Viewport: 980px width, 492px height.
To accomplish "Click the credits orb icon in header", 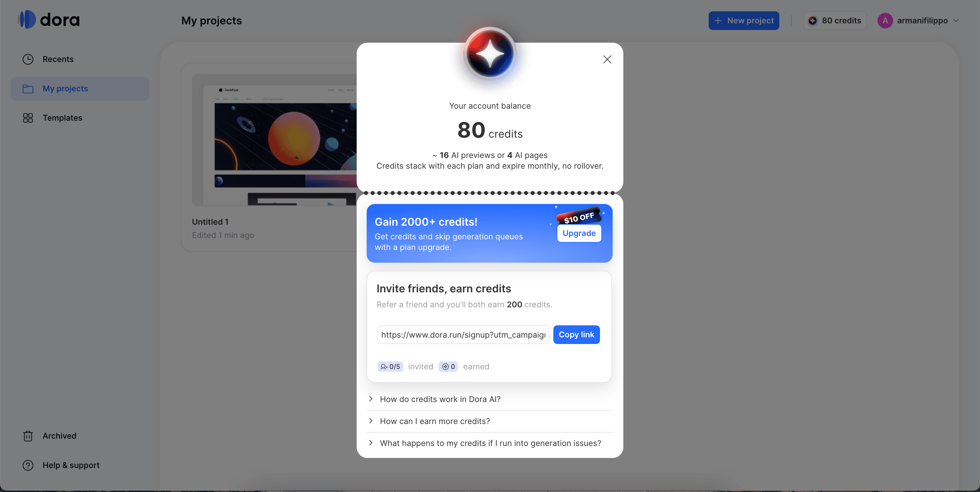I will [813, 21].
